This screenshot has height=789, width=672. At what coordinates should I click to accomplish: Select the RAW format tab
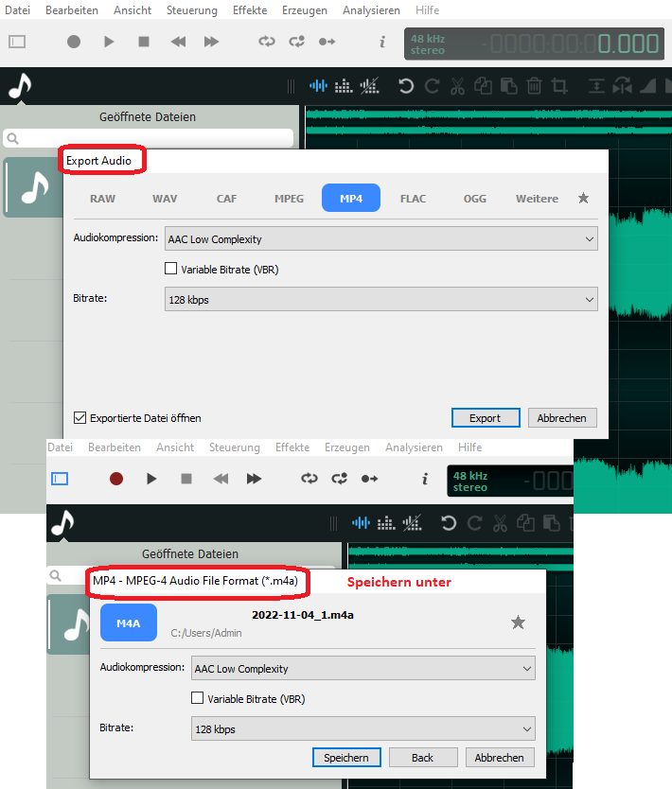tap(102, 199)
